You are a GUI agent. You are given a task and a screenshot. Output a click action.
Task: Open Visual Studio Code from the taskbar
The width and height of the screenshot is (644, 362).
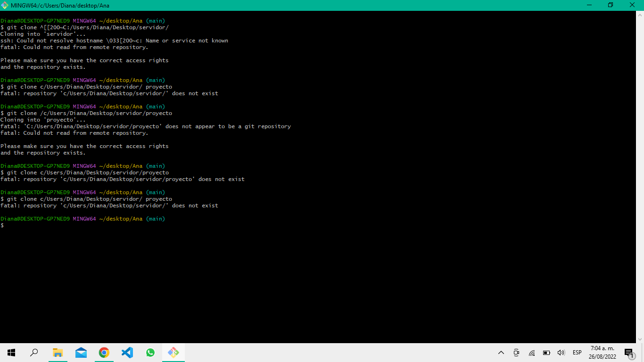coord(127,353)
